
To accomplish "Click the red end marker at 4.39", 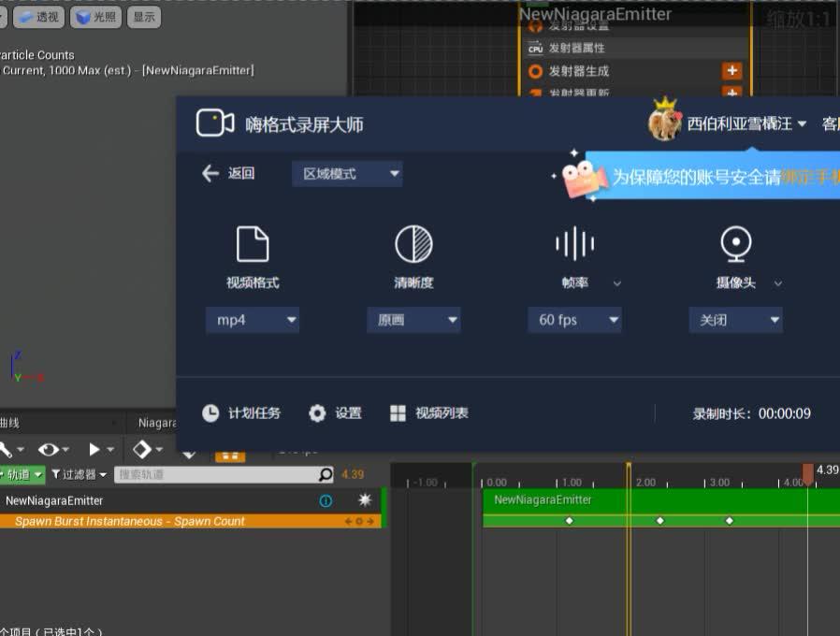I will tap(808, 474).
